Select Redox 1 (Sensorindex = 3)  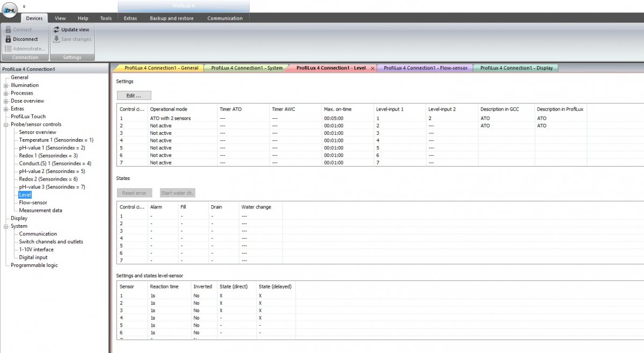48,156
